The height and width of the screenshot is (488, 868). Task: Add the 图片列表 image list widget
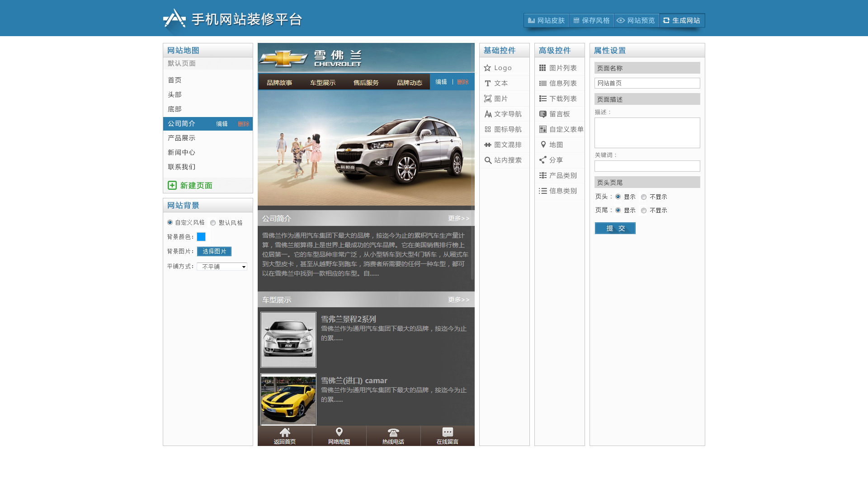pyautogui.click(x=559, y=68)
